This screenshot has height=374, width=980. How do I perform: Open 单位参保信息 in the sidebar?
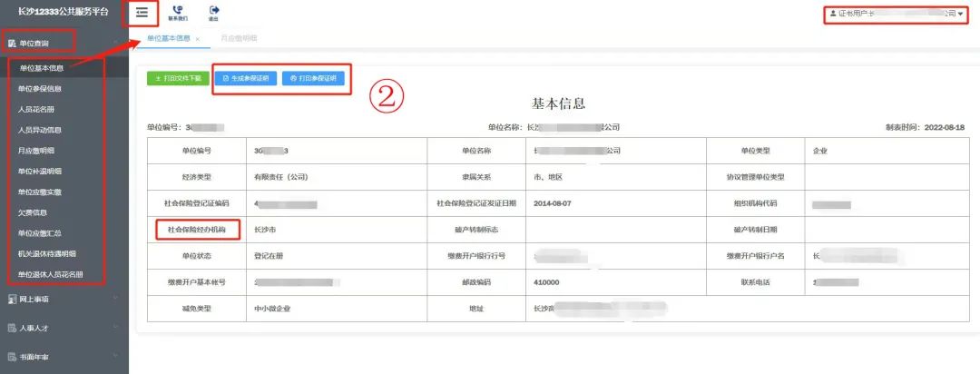[x=40, y=89]
